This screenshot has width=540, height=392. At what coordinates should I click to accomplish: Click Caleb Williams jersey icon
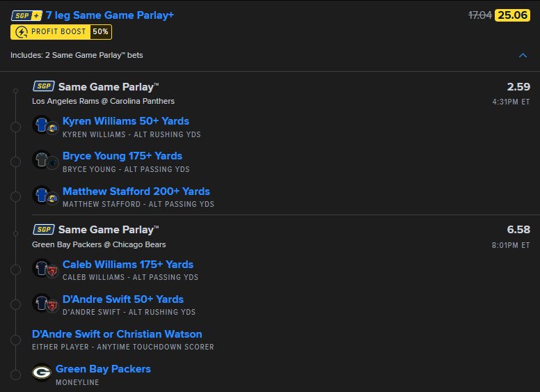[41, 268]
